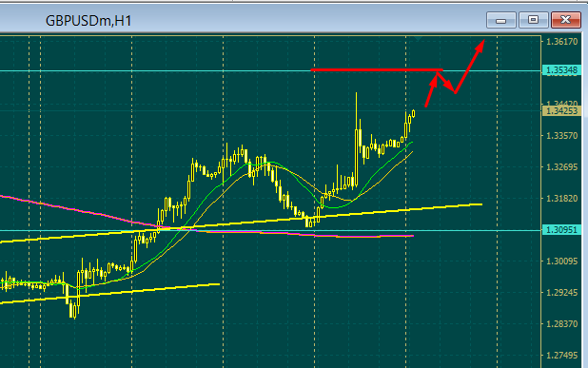The image size is (588, 368).
Task: Select the red horizontal resistance line
Action: tap(377, 69)
